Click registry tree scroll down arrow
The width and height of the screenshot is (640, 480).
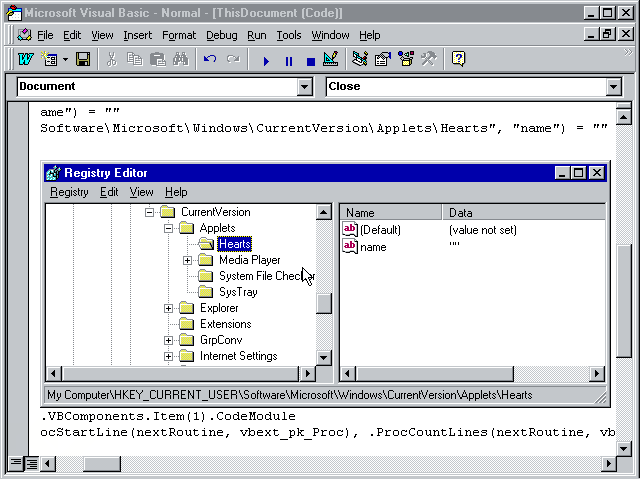[x=324, y=358]
